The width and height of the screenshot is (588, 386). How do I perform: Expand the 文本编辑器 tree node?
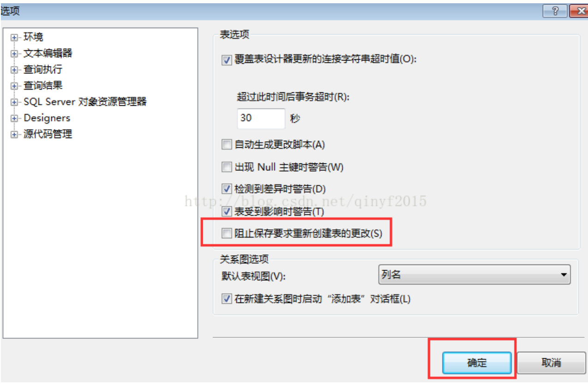[14, 54]
